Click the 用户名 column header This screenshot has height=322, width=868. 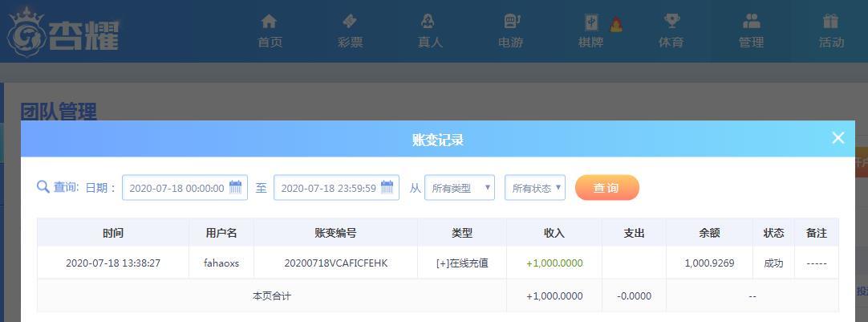pos(221,234)
